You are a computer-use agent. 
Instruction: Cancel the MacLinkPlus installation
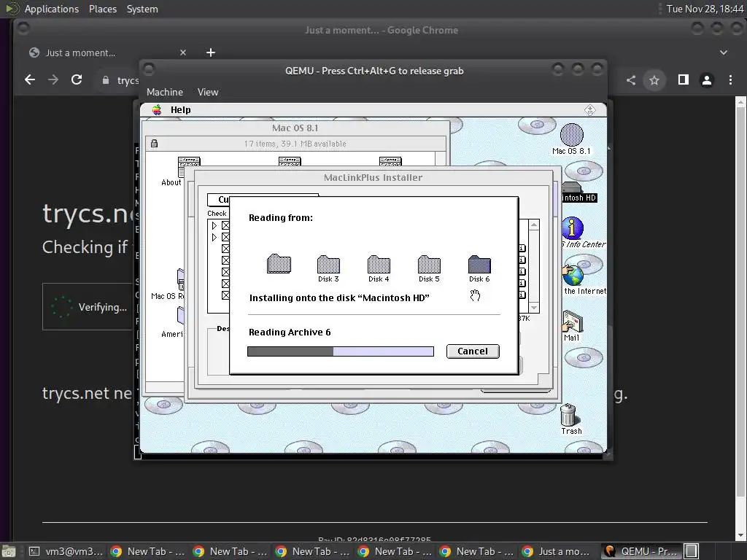click(x=473, y=351)
